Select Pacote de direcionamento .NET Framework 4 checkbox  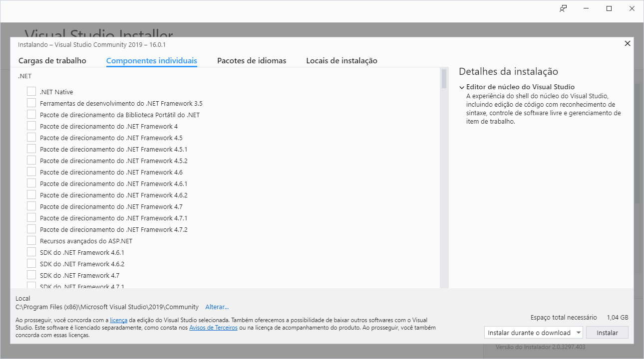31,126
